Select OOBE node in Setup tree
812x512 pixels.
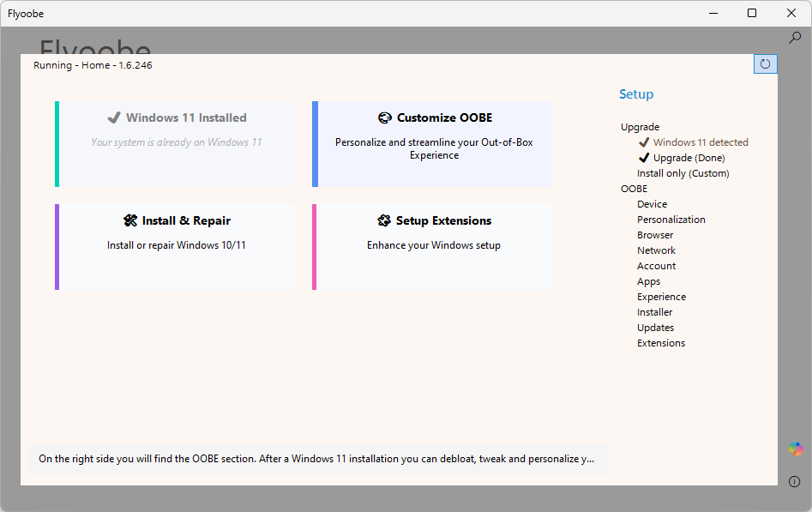click(x=634, y=189)
